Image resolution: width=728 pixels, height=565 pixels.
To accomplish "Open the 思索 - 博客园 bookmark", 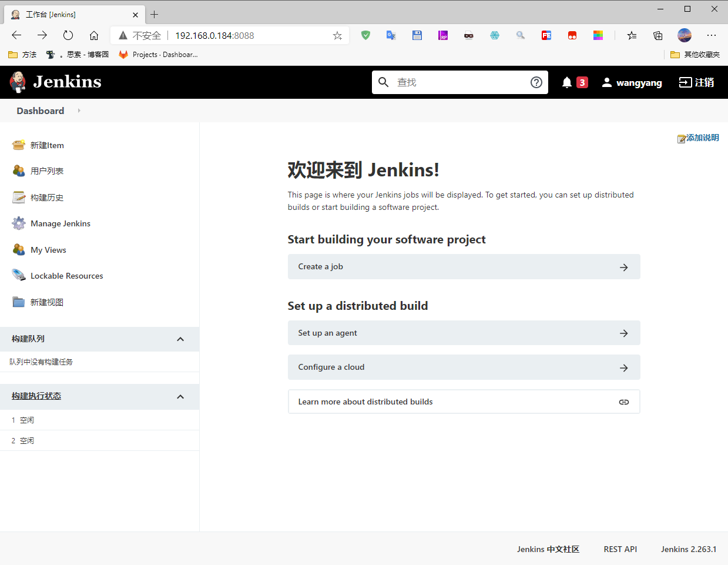I will tap(78, 55).
